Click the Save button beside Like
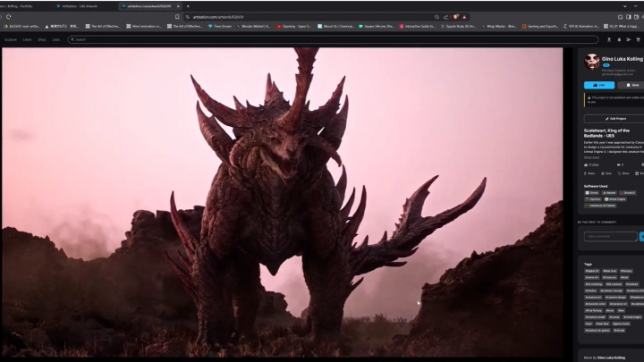 (631, 85)
